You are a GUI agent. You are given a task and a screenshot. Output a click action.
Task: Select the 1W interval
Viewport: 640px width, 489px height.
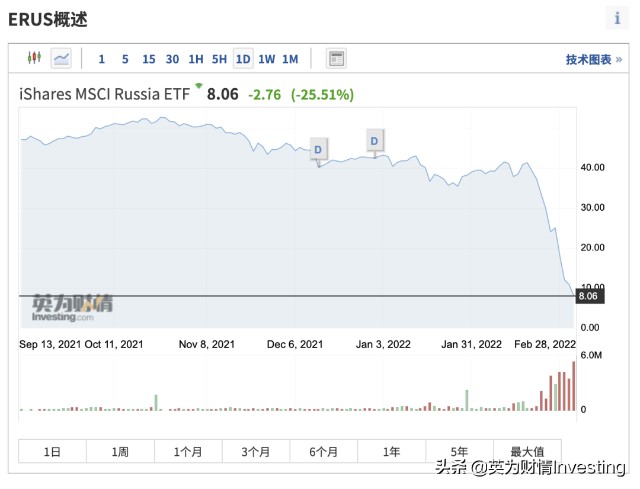(267, 59)
